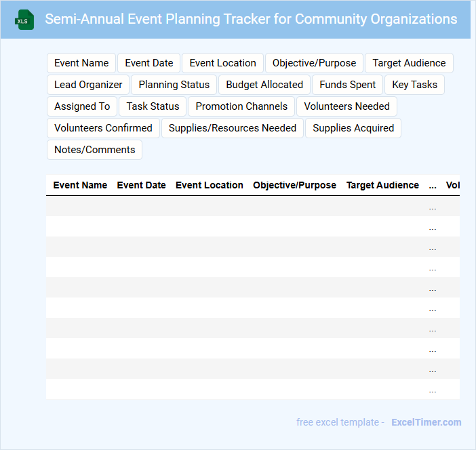Select the Event Name tag

[81, 63]
